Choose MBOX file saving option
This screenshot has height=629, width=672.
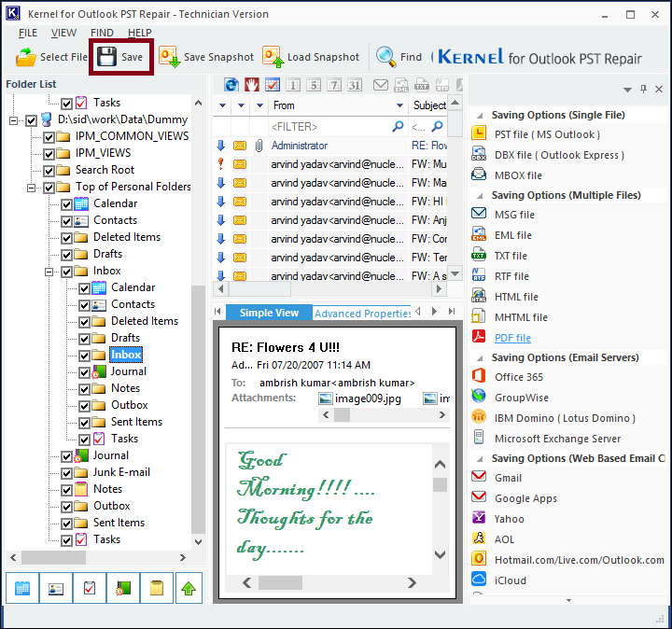tap(518, 175)
